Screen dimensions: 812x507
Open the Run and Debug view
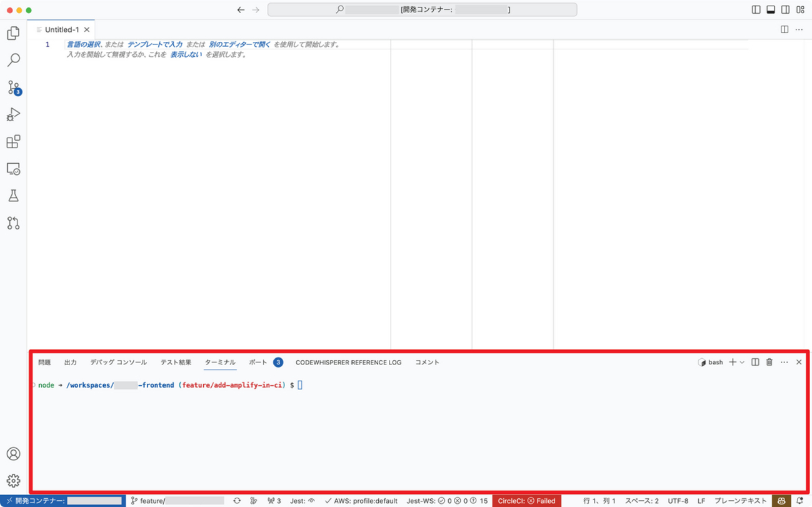tap(13, 114)
